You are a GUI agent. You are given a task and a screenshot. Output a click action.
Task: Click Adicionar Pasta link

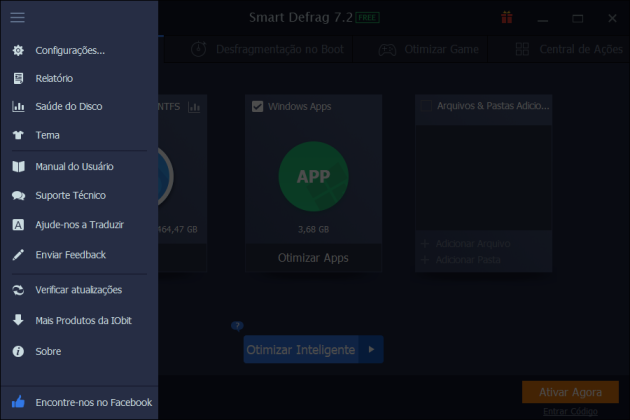[468, 260]
